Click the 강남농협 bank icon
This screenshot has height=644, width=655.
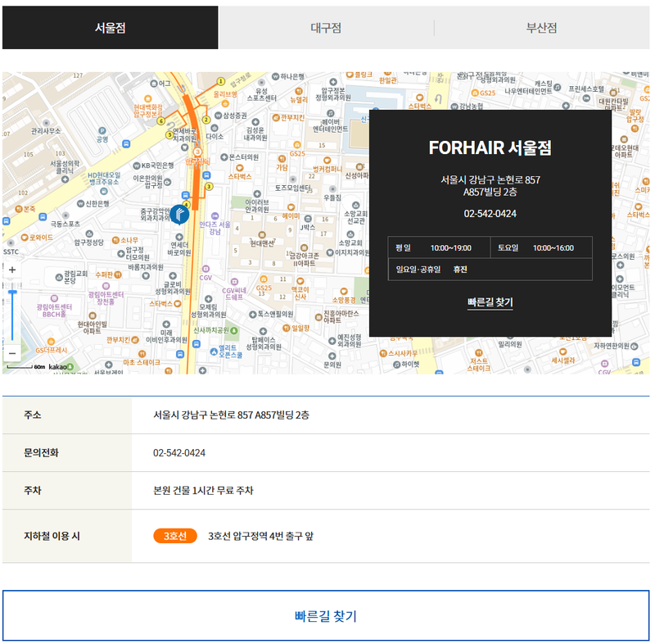(x=454, y=107)
